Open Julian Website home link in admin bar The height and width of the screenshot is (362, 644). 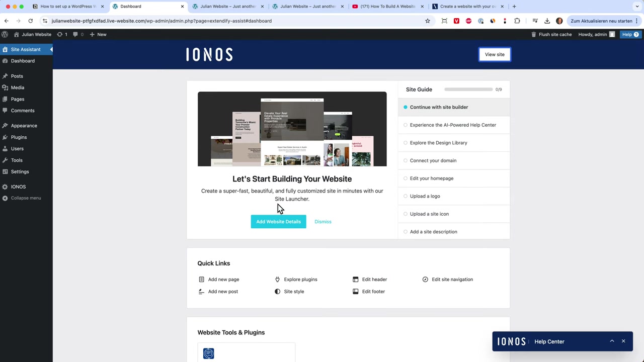point(33,34)
